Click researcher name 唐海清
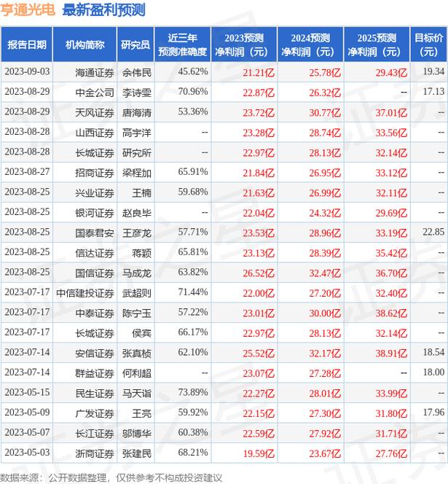This screenshot has width=448, height=484. click(x=137, y=113)
